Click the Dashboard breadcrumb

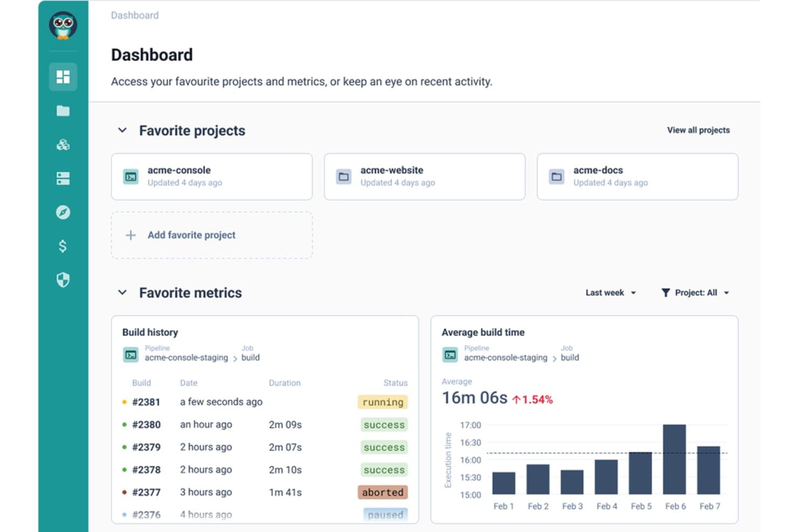tap(135, 15)
